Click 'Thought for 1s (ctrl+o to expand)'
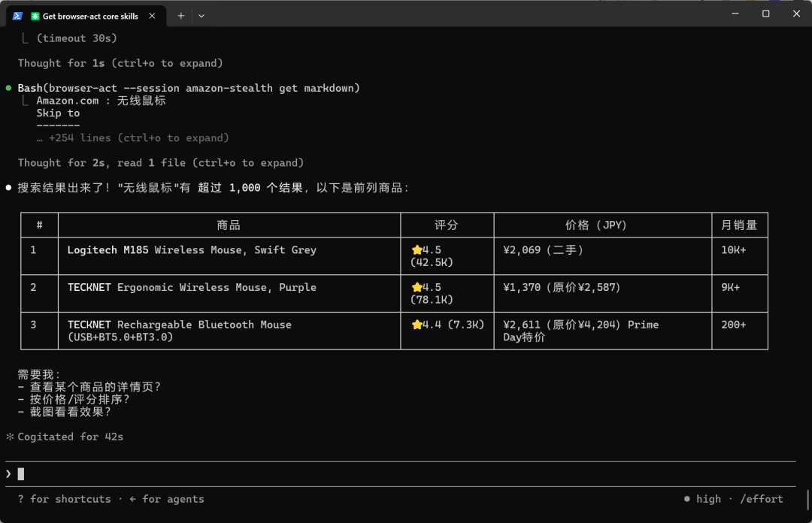This screenshot has height=523, width=812. click(x=120, y=63)
